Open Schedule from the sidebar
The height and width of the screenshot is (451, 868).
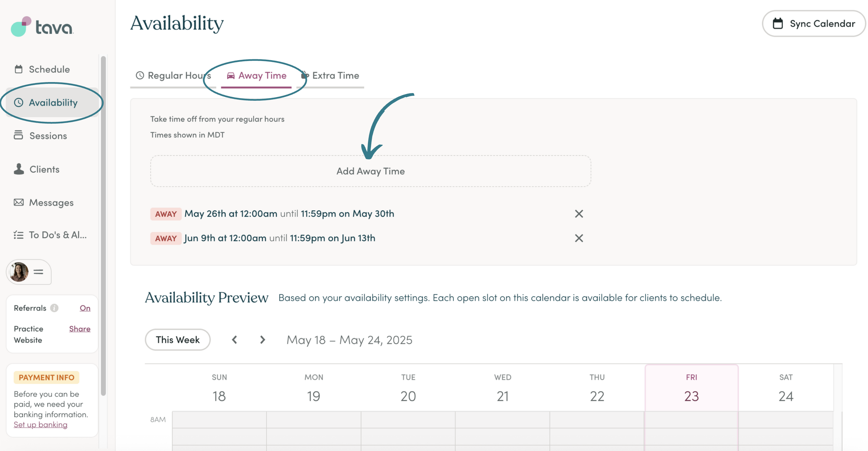coord(42,69)
